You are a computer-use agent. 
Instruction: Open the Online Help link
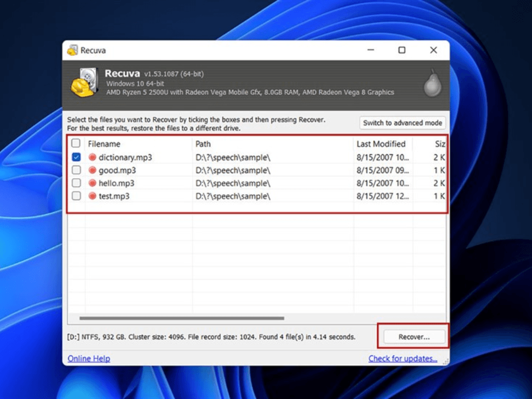(x=89, y=358)
